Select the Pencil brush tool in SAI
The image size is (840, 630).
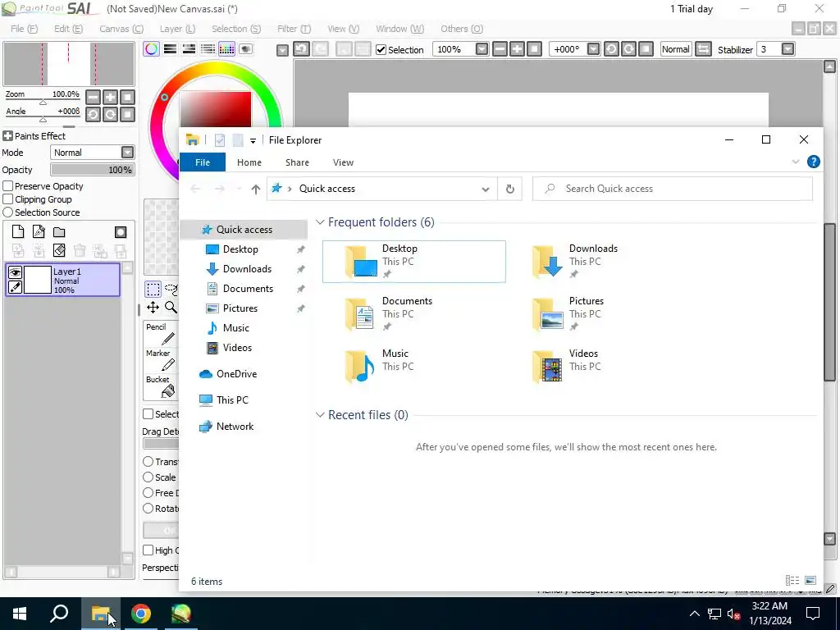(161, 334)
